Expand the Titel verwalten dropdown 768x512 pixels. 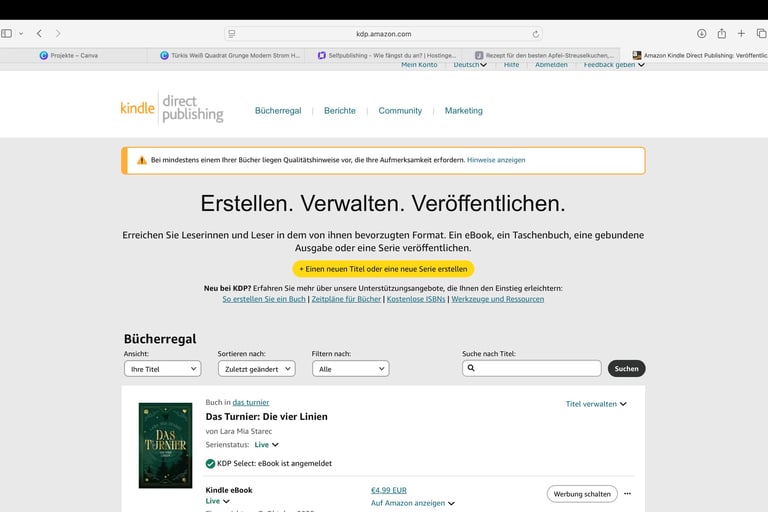(x=596, y=404)
